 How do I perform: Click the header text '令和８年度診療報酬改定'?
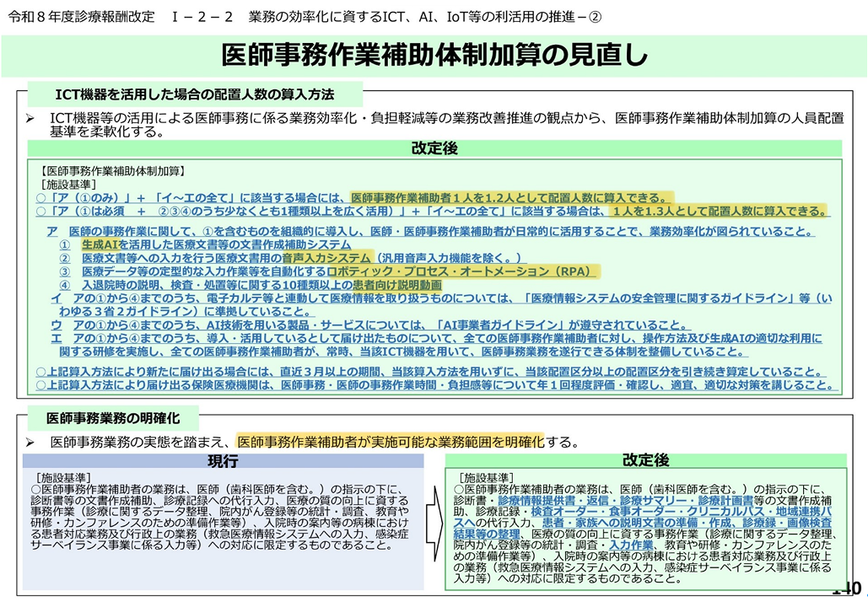point(81,17)
